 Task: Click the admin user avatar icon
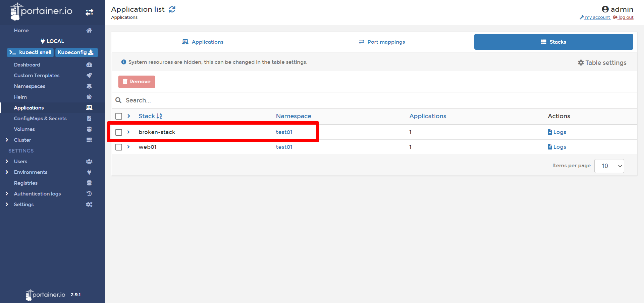605,9
